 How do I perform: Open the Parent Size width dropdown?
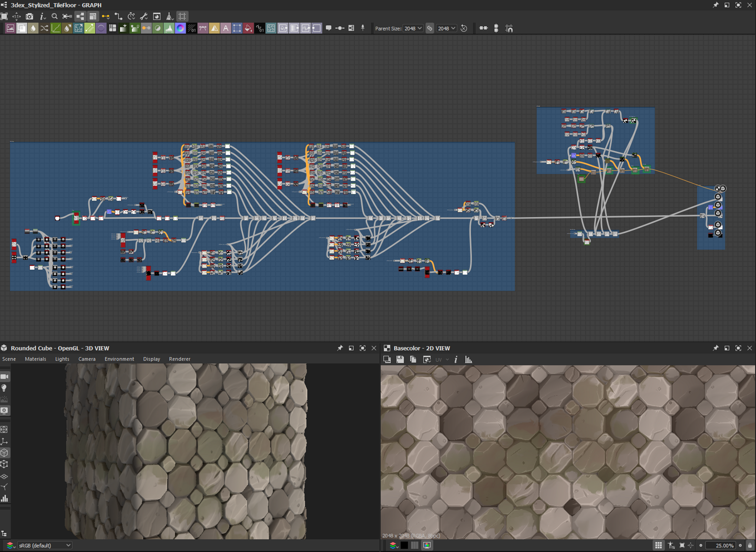tap(413, 28)
